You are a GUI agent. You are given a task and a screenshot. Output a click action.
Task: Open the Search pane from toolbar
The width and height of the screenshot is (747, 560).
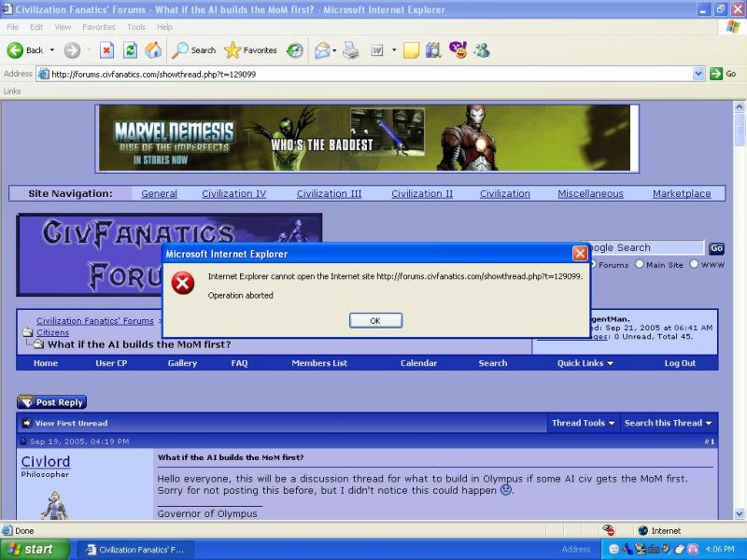[193, 50]
